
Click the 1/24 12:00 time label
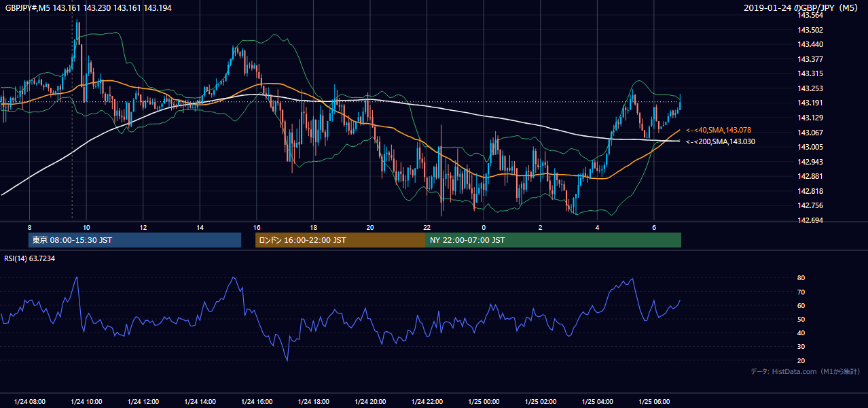(143, 402)
